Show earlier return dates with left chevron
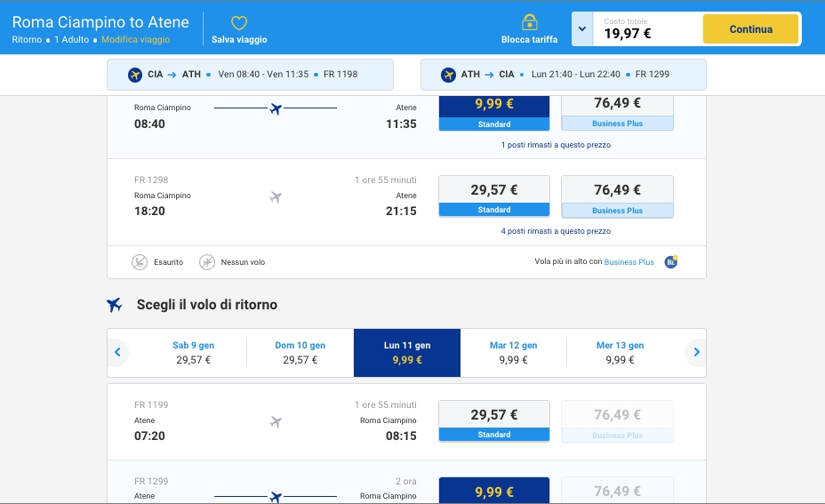Screen dimensions: 825x504 tap(118, 352)
